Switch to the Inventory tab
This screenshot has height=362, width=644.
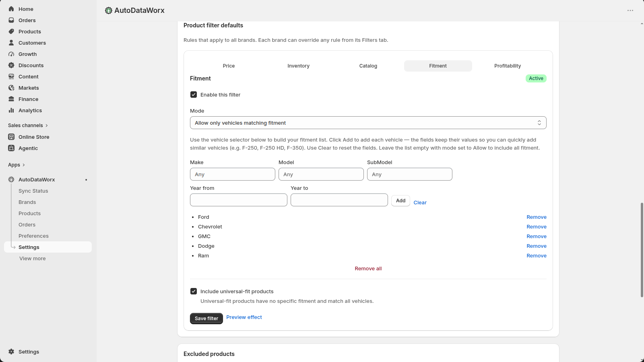coord(298,66)
